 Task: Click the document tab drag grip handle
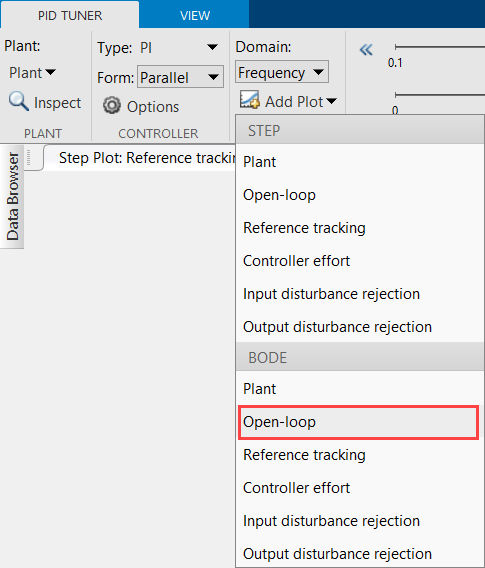(29, 158)
